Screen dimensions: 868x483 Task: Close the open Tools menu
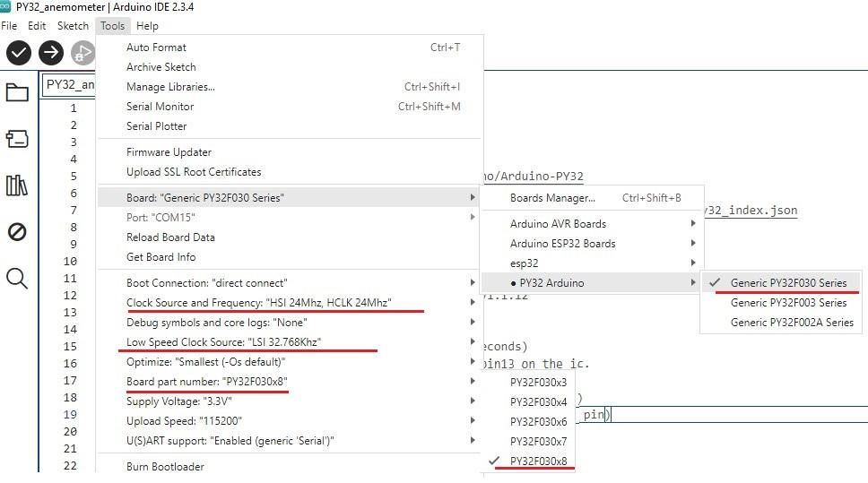click(x=112, y=26)
